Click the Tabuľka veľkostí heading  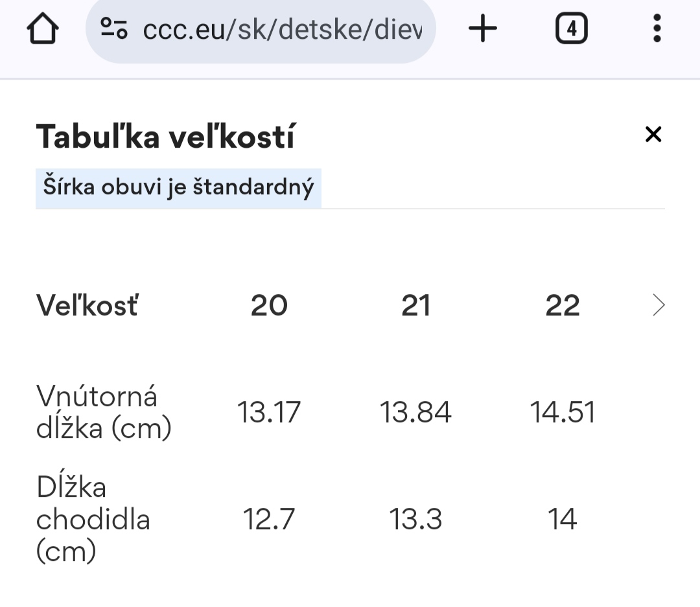[x=165, y=137]
